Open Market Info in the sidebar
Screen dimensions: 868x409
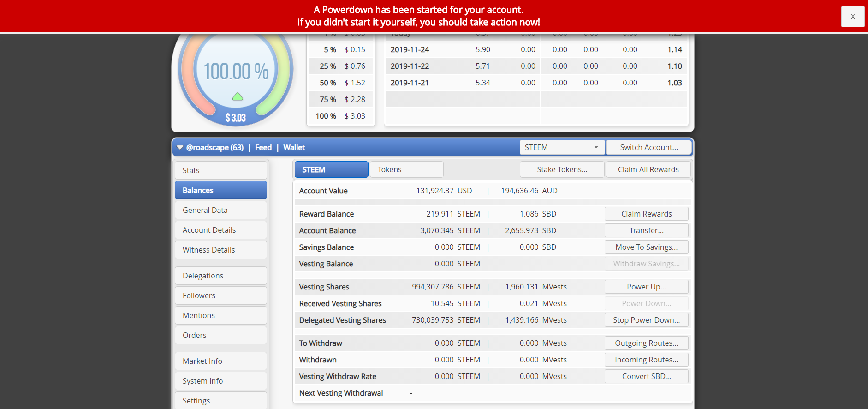[x=221, y=361]
